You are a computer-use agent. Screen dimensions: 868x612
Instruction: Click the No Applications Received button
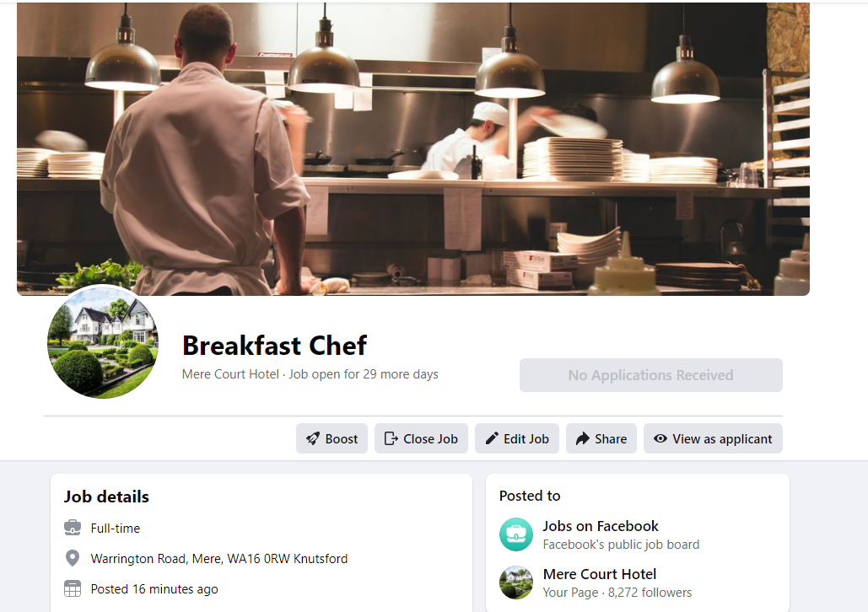click(x=651, y=375)
